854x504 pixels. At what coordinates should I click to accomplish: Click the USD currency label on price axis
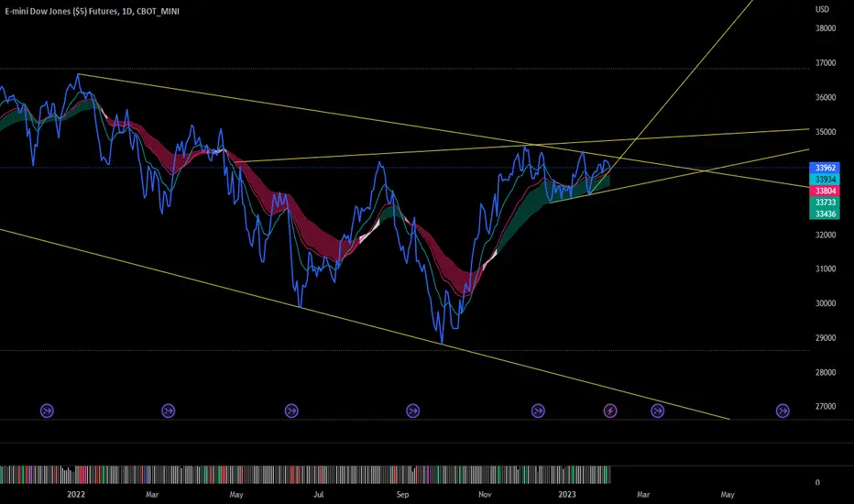click(x=822, y=9)
